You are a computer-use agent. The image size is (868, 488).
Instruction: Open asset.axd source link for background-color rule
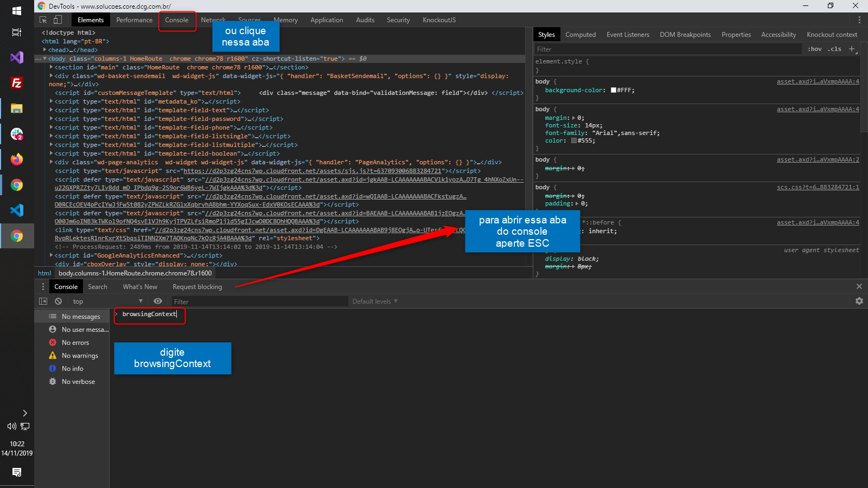click(x=818, y=81)
